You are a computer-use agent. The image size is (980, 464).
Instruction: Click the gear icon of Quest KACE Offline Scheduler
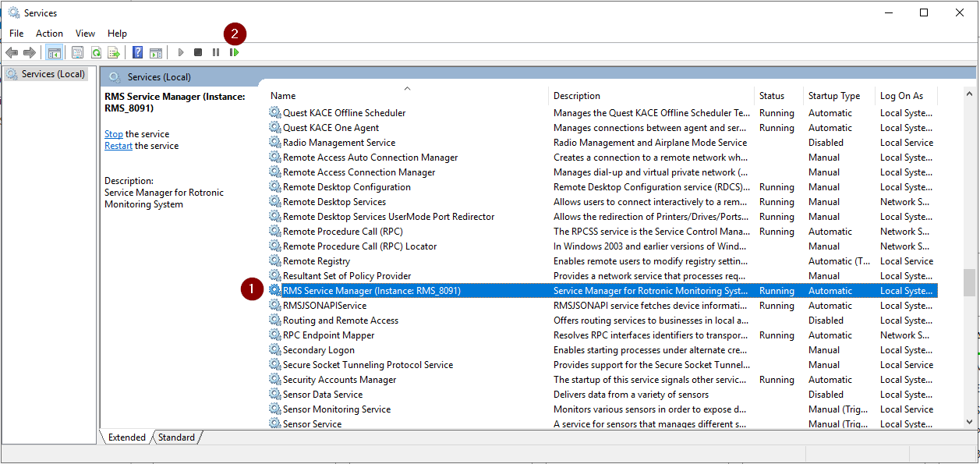click(274, 113)
